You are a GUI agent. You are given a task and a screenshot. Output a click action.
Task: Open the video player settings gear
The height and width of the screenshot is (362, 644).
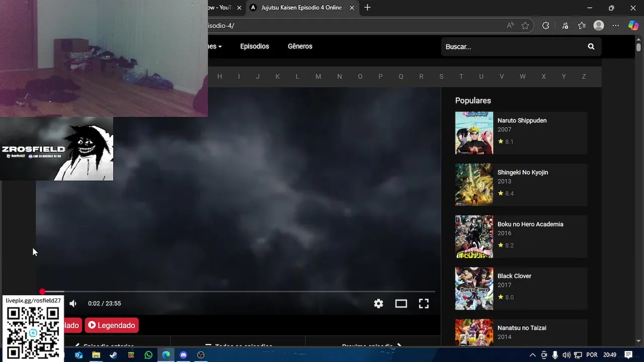click(x=378, y=303)
